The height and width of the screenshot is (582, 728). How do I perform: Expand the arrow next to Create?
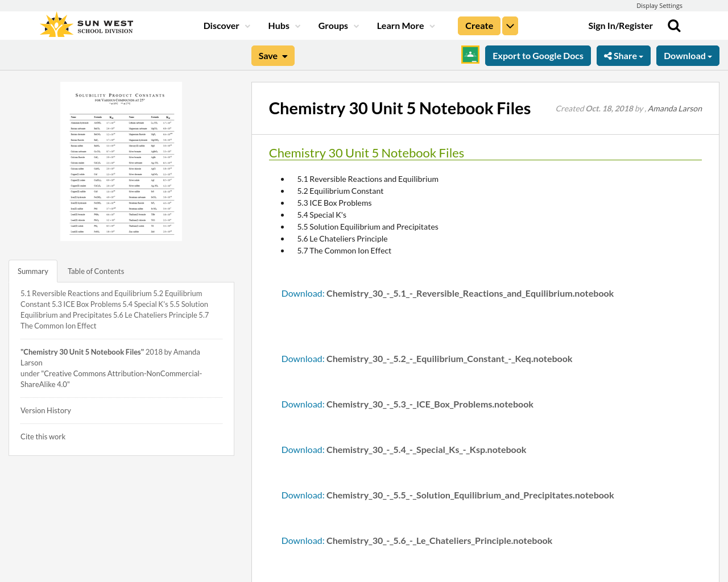pos(510,26)
